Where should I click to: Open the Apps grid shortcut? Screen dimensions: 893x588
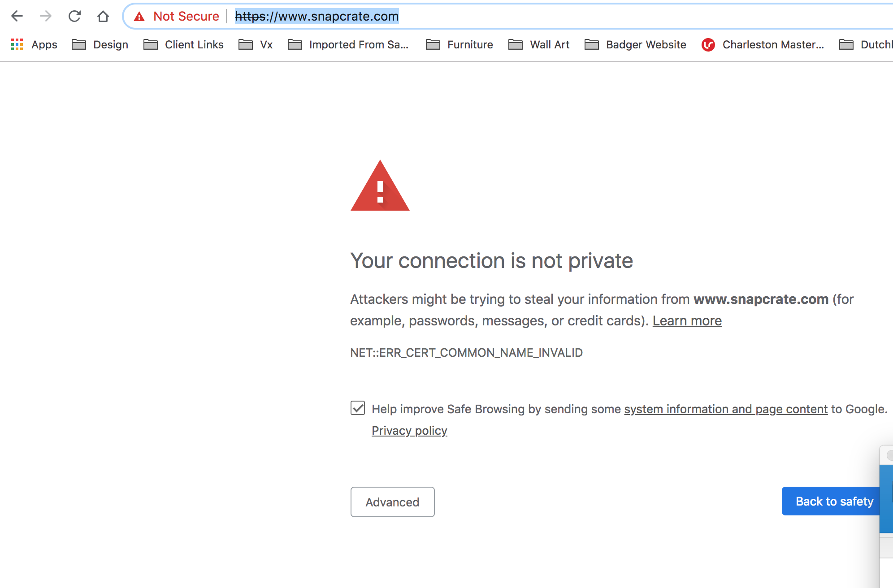tap(34, 44)
